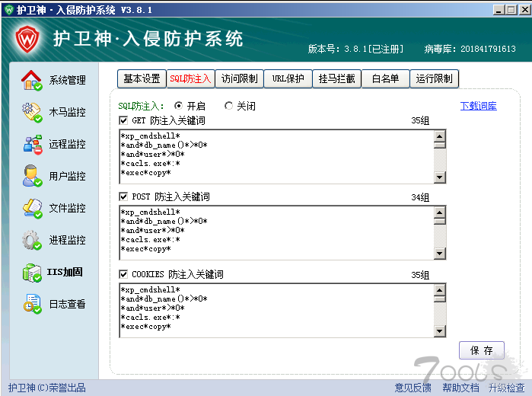Click the COOKIES 35组 count text
The height and width of the screenshot is (396, 532).
(x=420, y=275)
